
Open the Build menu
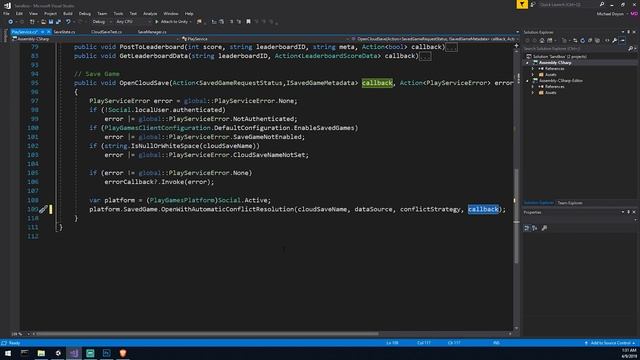coord(68,13)
